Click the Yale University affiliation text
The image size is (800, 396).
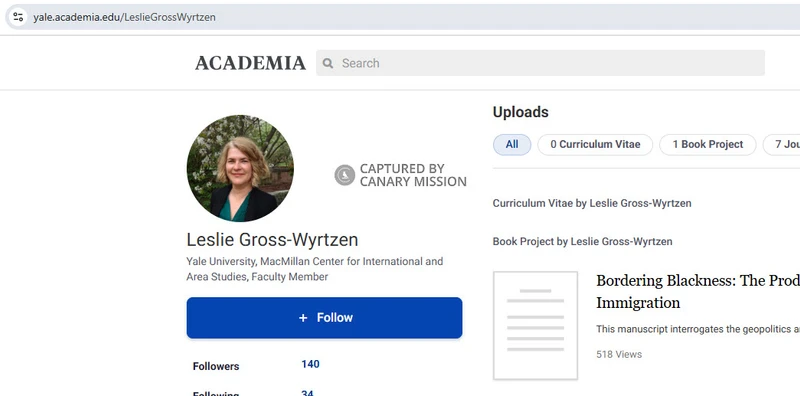pyautogui.click(x=315, y=269)
